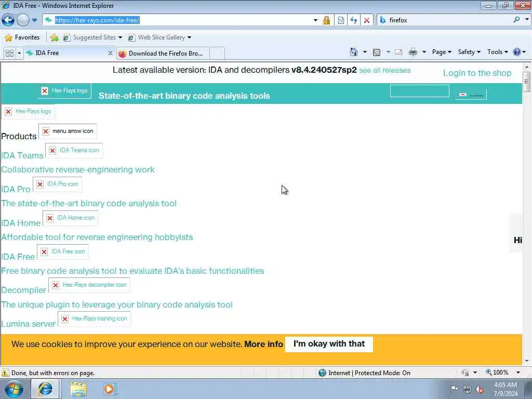
Task: Click the muted volume tray icon
Action: point(480,390)
